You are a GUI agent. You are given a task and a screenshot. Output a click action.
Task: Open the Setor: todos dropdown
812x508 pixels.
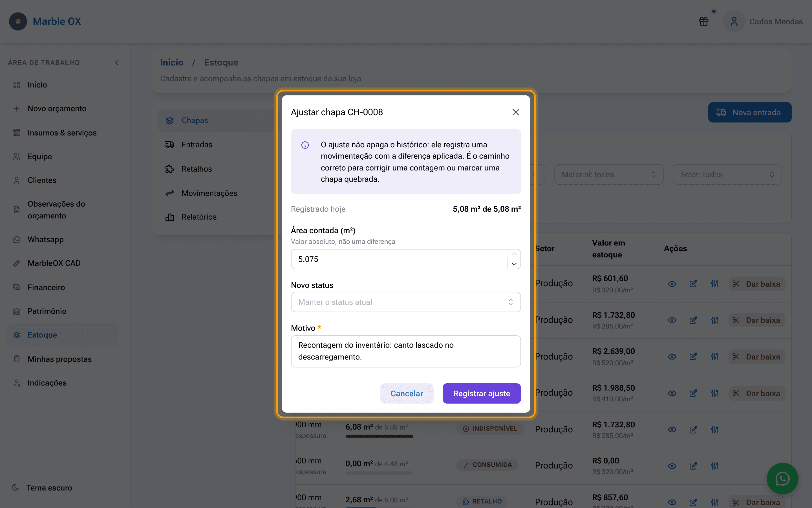pos(727,174)
